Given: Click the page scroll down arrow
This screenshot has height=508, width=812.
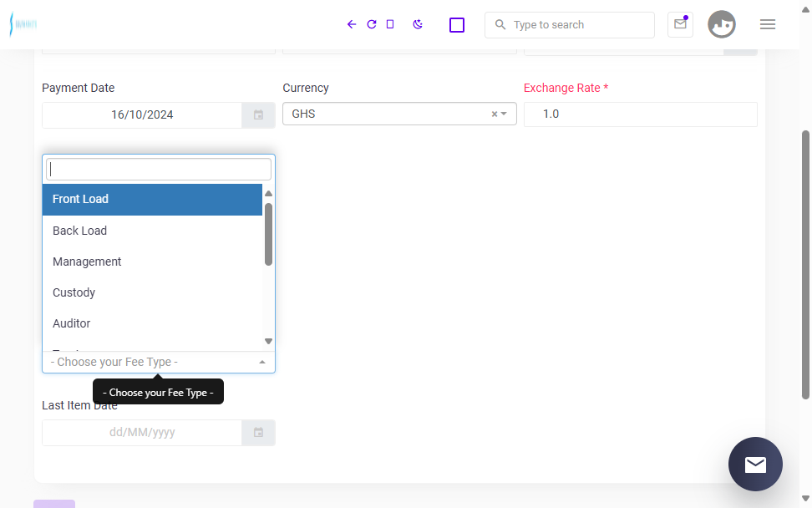Looking at the screenshot, I should (805, 498).
